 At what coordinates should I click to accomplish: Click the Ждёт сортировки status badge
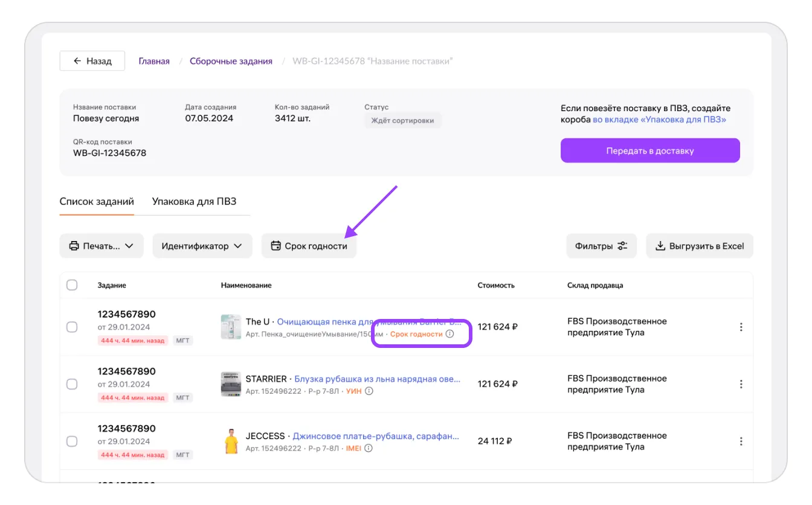coord(403,120)
